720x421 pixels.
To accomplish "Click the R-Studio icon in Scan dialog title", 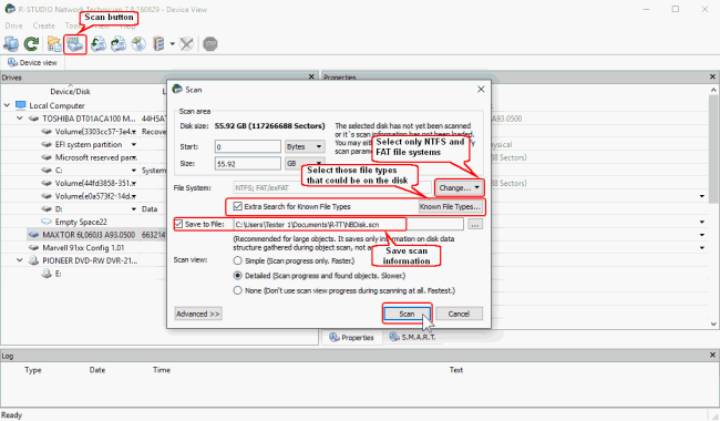I will 177,89.
